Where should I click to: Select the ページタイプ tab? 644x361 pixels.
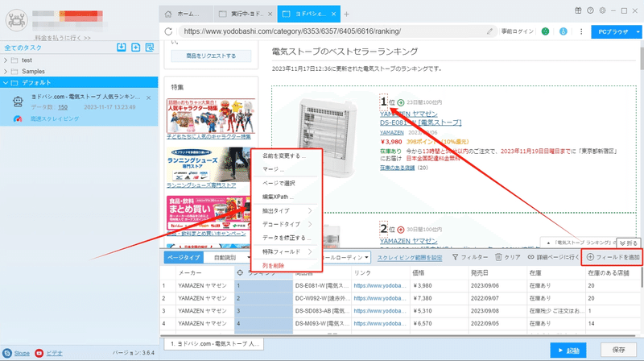(184, 258)
